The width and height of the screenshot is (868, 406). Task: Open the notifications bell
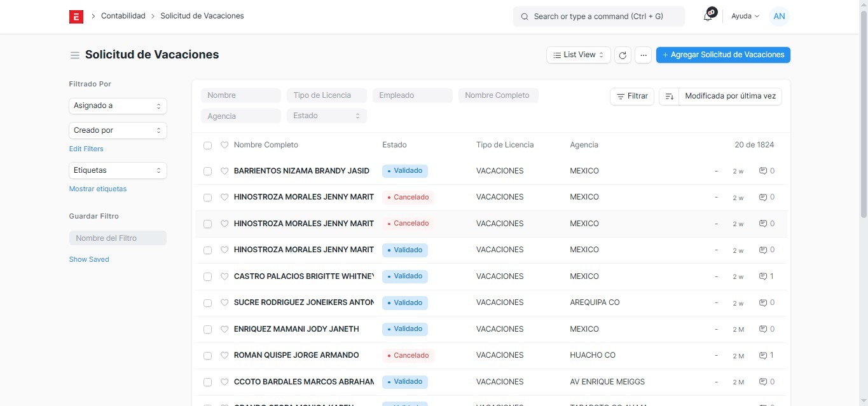(x=708, y=17)
